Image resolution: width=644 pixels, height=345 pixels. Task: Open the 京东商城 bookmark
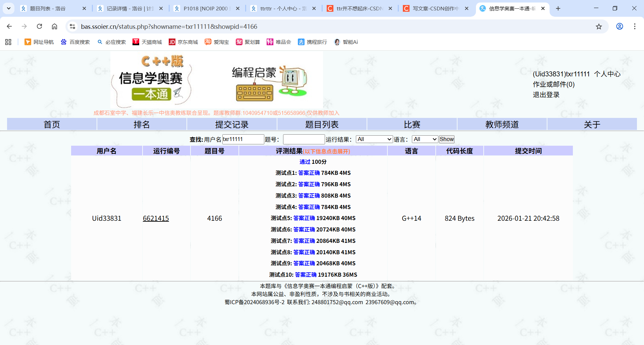point(183,42)
